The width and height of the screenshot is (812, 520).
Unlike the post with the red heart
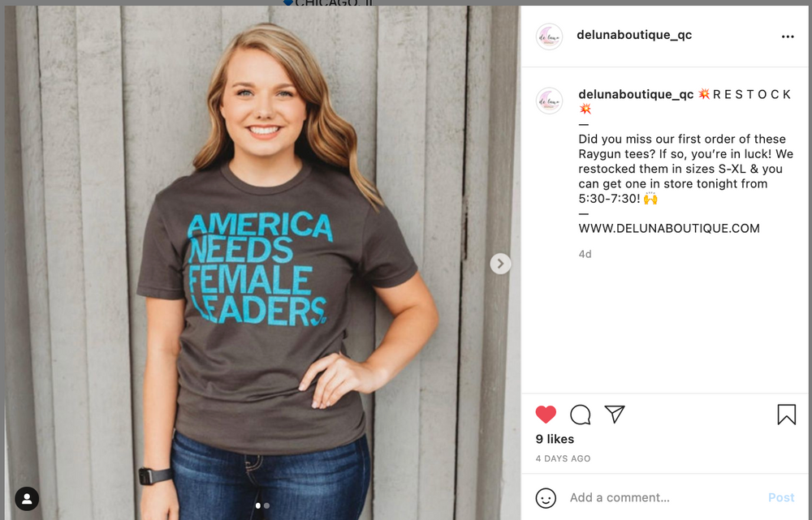[x=546, y=415]
